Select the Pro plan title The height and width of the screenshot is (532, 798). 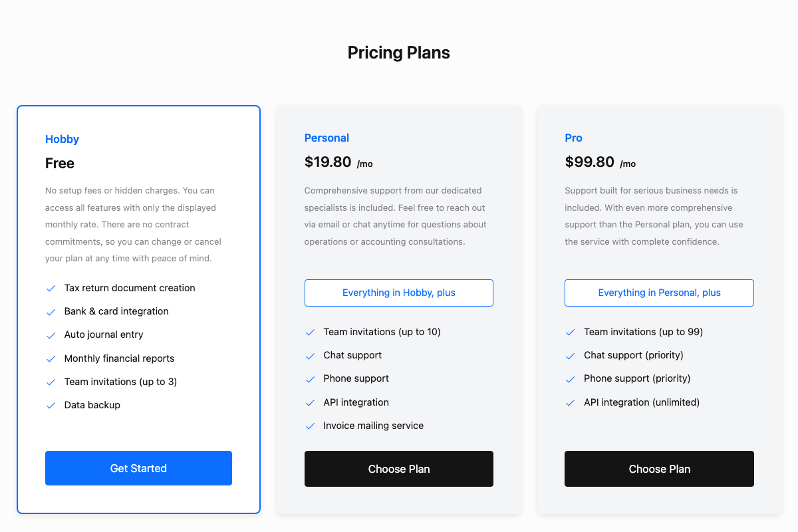coord(573,138)
